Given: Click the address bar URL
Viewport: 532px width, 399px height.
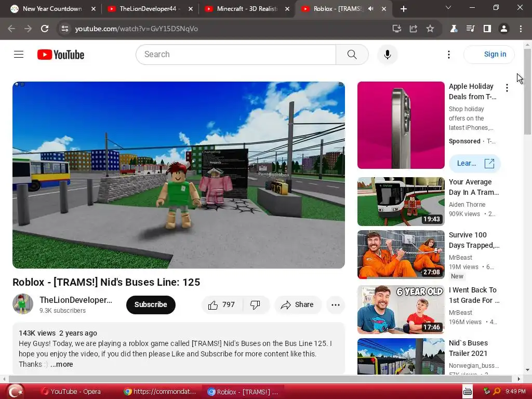Looking at the screenshot, I should (137, 29).
